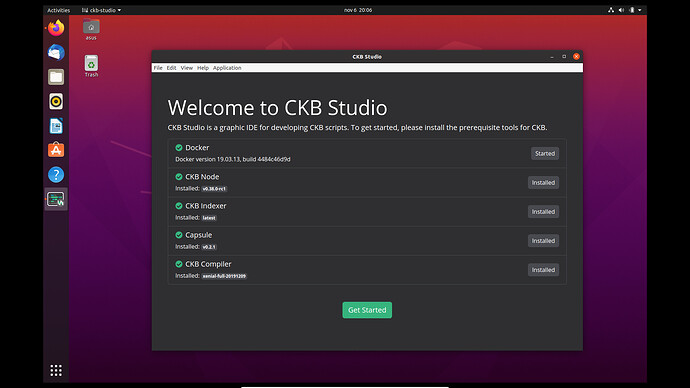This screenshot has height=388, width=690.
Task: Open the Files manager in dock
Action: [56, 77]
